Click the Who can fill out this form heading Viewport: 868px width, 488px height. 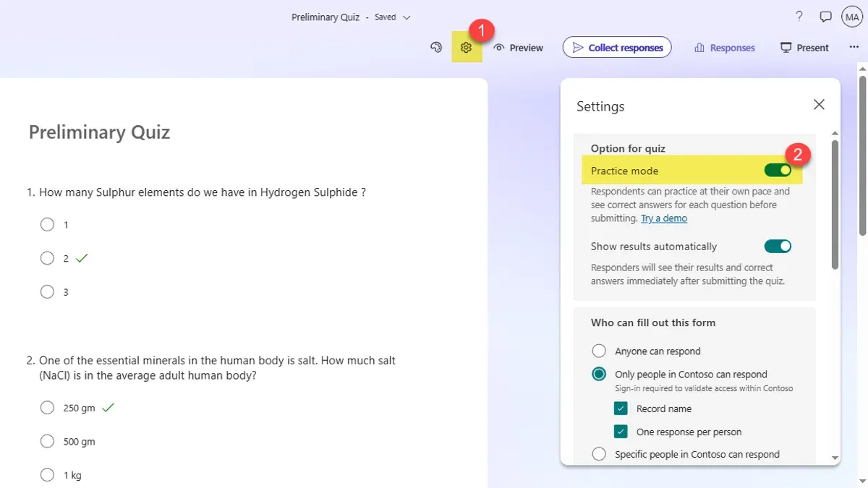[653, 322]
